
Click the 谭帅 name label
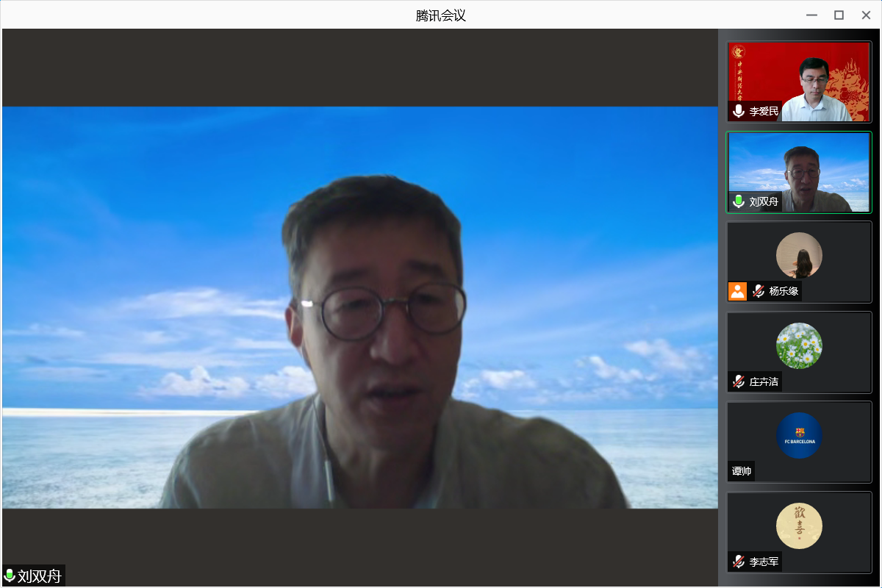pos(742,471)
